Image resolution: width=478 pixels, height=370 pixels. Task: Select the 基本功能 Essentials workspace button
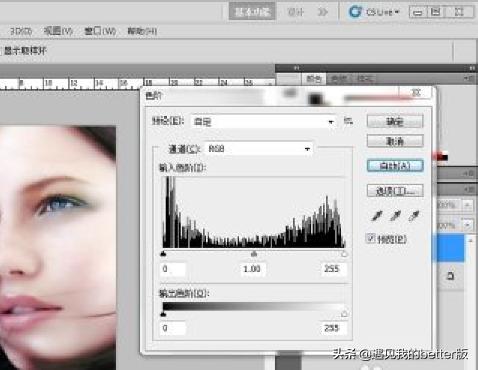[x=252, y=12]
